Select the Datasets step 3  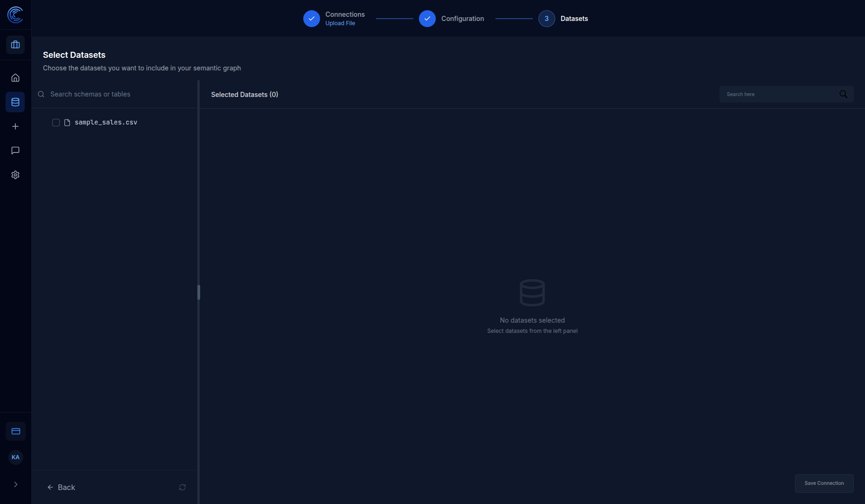point(563,19)
